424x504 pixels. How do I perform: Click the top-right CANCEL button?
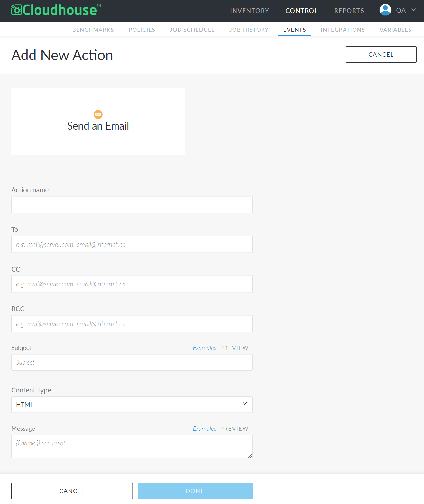pyautogui.click(x=381, y=55)
